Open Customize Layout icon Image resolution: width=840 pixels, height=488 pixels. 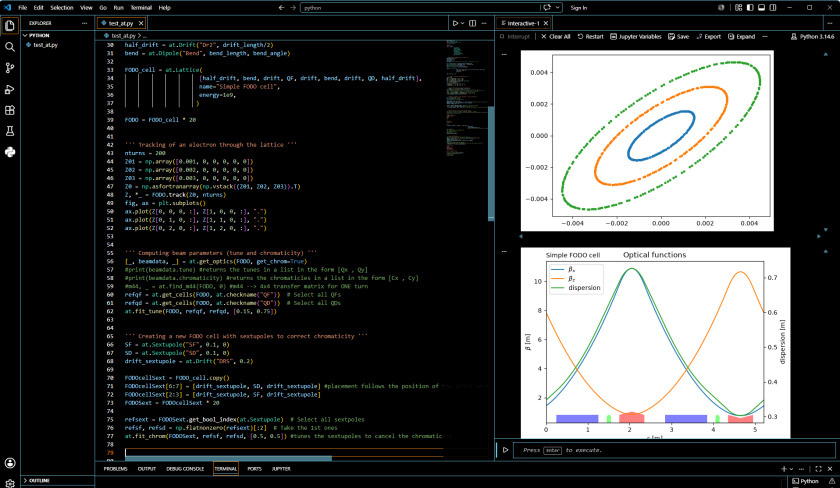[x=739, y=7]
